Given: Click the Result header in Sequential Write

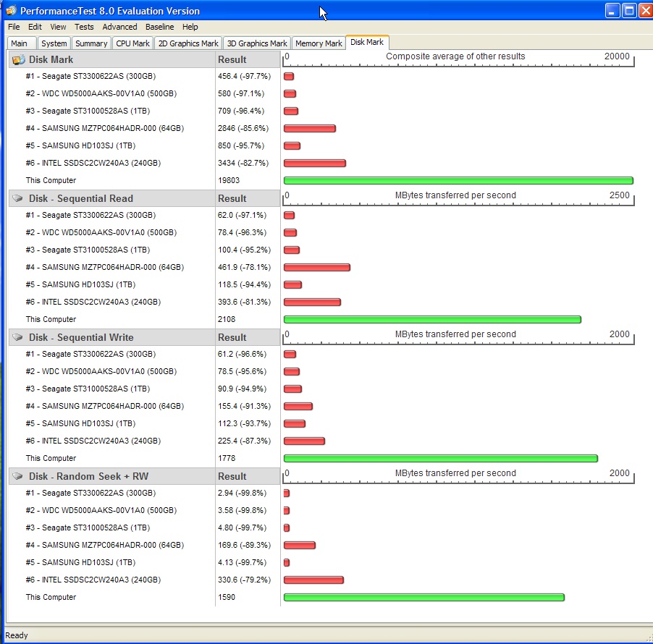Looking at the screenshot, I should tap(248, 338).
